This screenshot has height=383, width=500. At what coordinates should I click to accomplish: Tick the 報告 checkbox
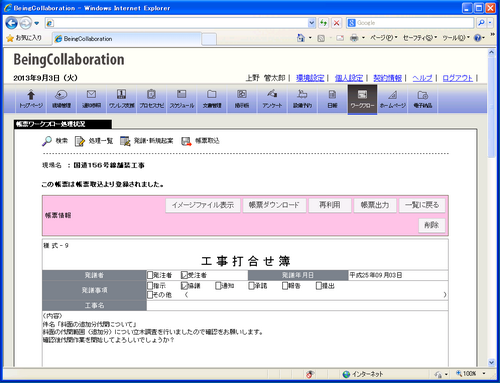click(285, 286)
